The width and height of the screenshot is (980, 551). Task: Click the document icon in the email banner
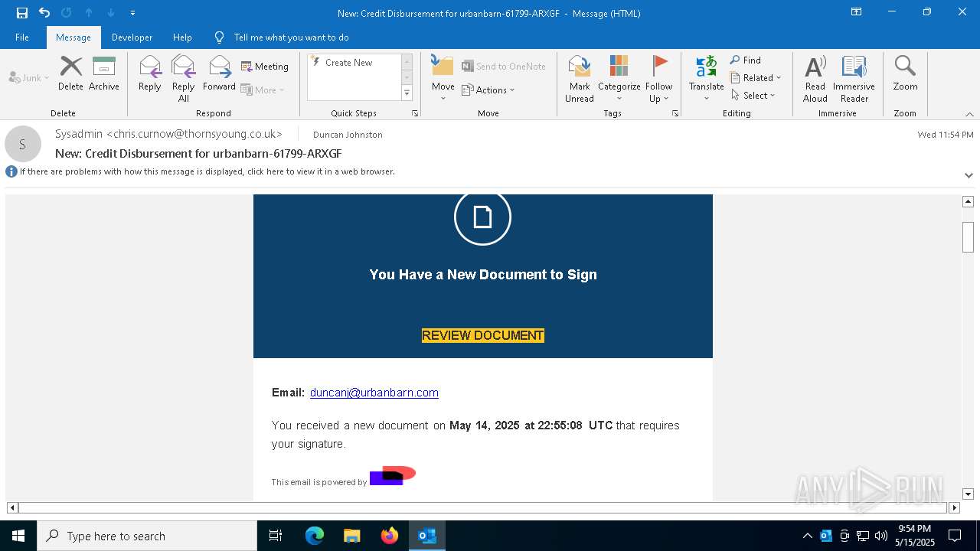pyautogui.click(x=482, y=217)
